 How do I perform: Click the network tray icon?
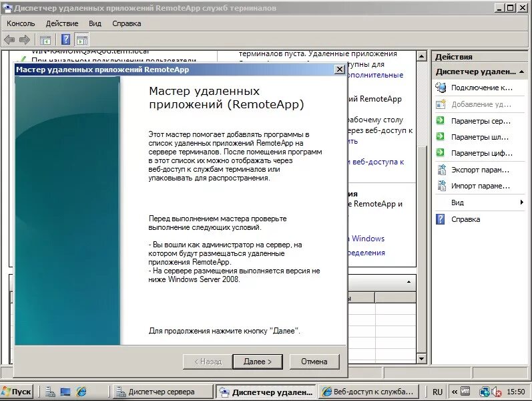click(x=484, y=392)
